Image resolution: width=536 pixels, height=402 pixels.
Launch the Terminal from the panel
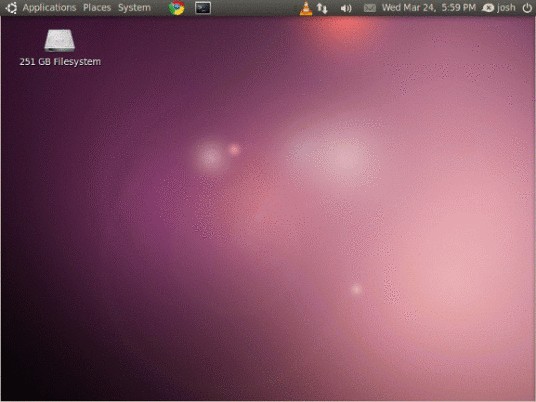tap(203, 8)
